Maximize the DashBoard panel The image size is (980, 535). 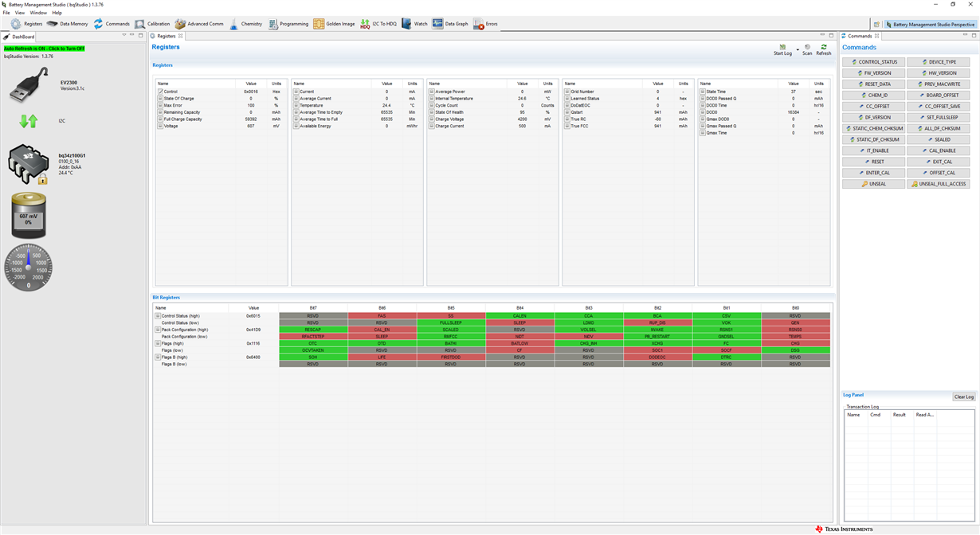[x=141, y=35]
